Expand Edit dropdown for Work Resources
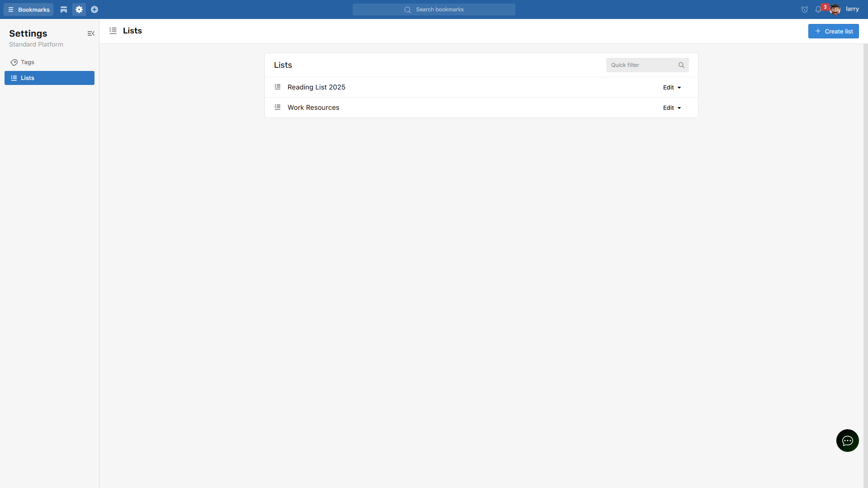The width and height of the screenshot is (868, 488). pyautogui.click(x=672, y=108)
